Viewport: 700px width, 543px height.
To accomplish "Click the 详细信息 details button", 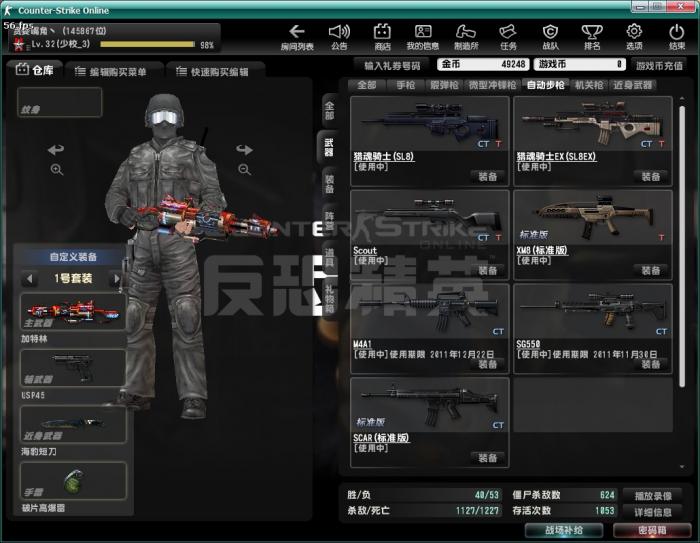I will 653,512.
